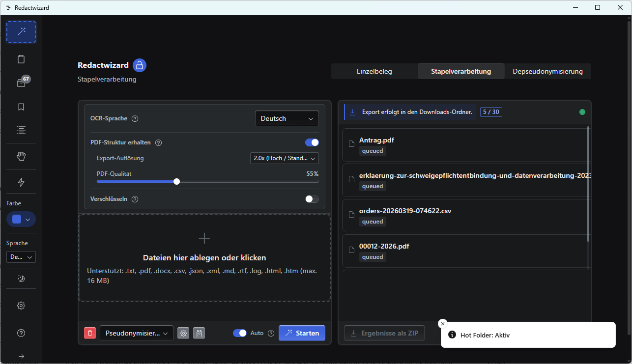Screen dimensions: 632x364
Task: Close the Hot Folder: Aktiv notification
Action: (x=443, y=324)
